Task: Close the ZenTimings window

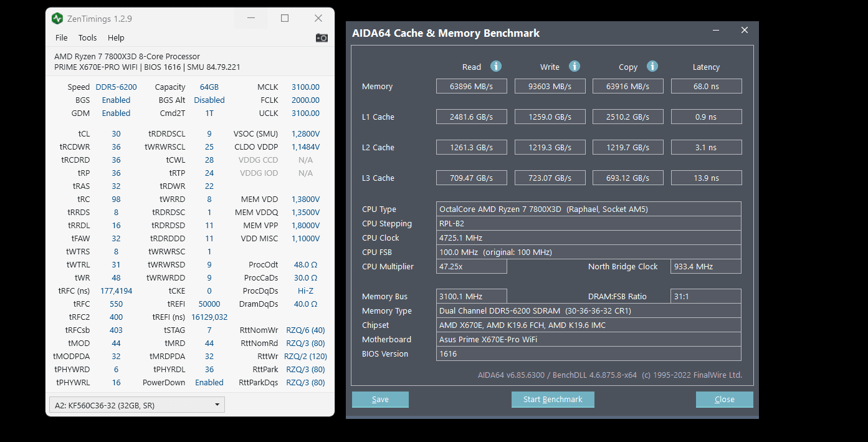Action: (x=318, y=19)
